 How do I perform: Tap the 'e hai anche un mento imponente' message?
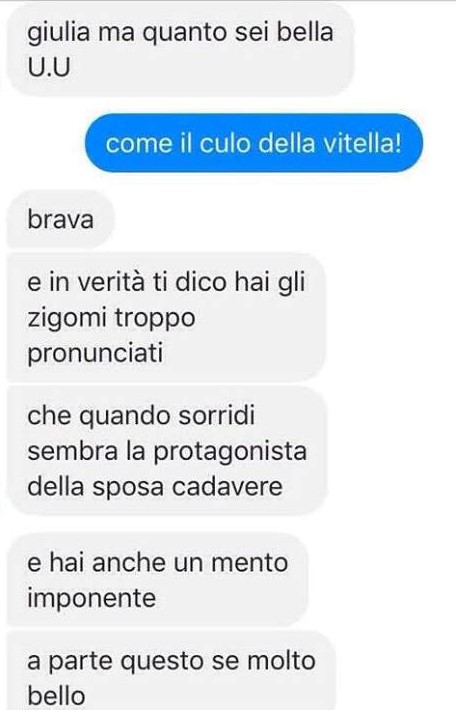pyautogui.click(x=158, y=580)
